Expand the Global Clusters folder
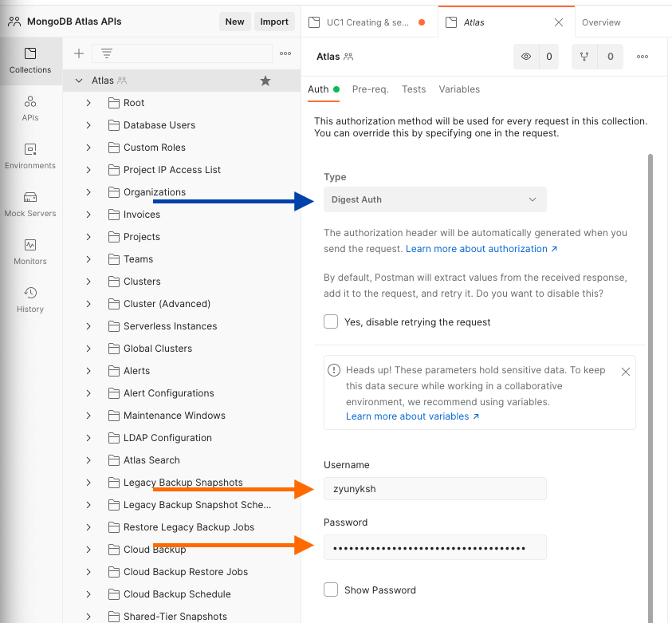 [x=88, y=349]
